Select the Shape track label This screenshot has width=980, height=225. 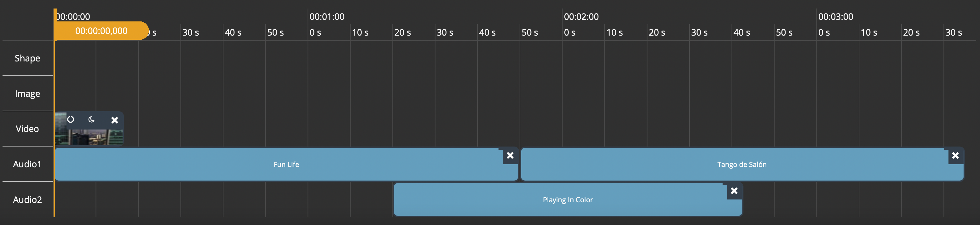click(27, 58)
